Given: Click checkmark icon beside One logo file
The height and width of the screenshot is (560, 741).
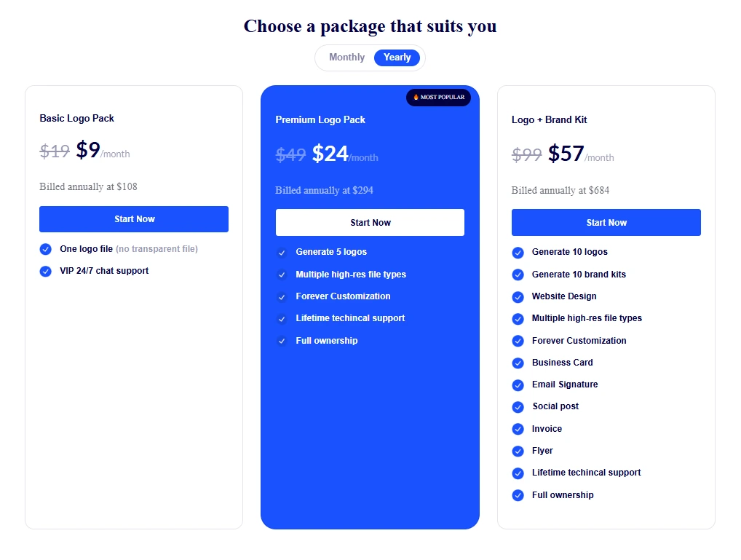Looking at the screenshot, I should [x=46, y=249].
